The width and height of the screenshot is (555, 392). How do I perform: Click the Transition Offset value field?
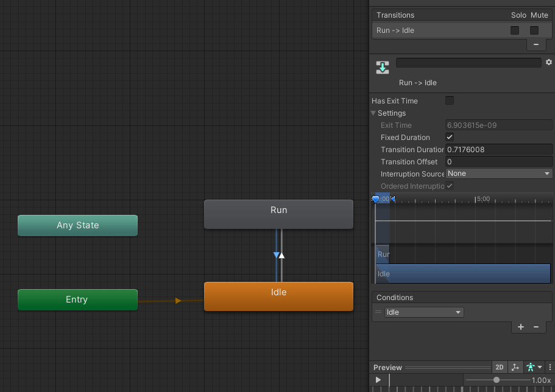[x=498, y=162]
